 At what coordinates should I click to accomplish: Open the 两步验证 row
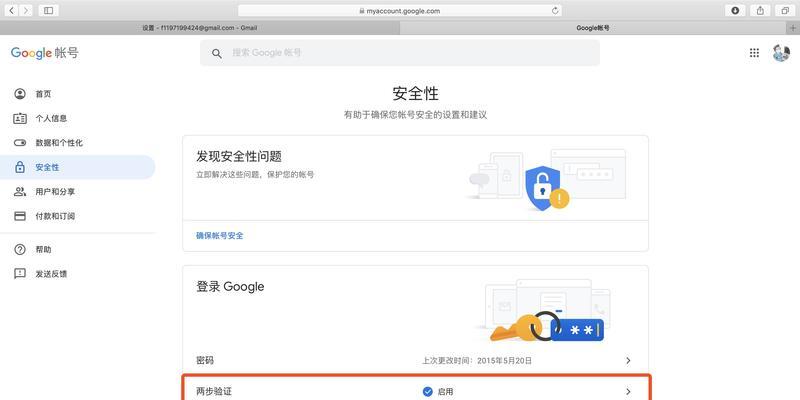click(415, 392)
